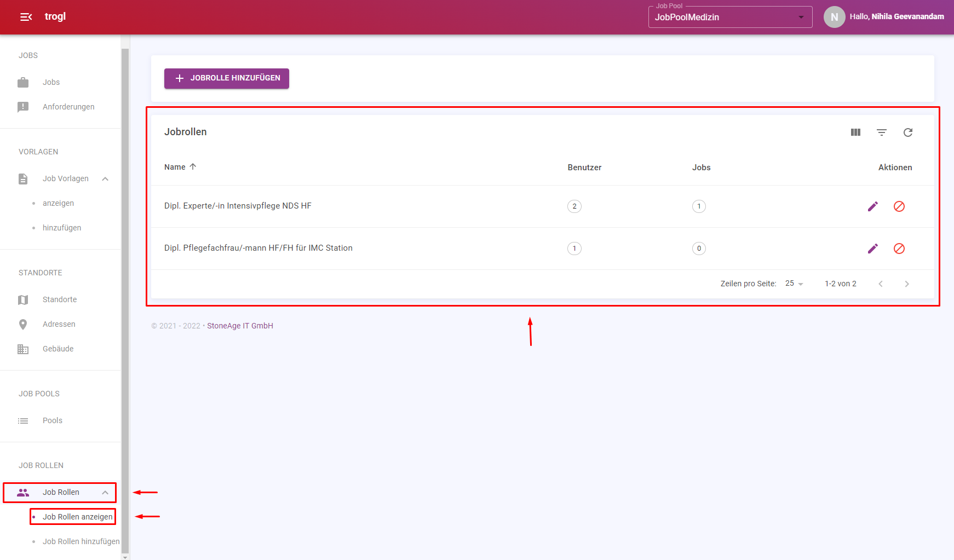Click the sidebar vertical scrollbar
954x560 pixels.
pos(125,300)
